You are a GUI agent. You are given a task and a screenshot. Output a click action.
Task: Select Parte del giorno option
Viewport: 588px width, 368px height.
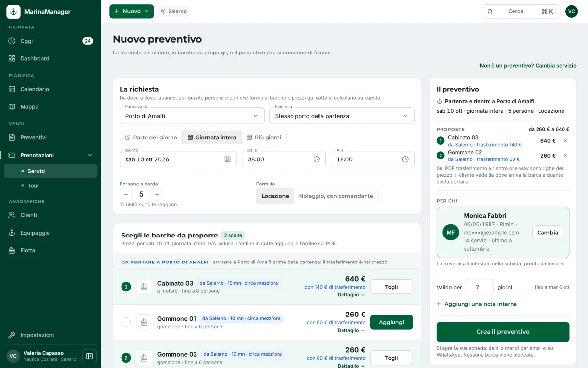(151, 137)
